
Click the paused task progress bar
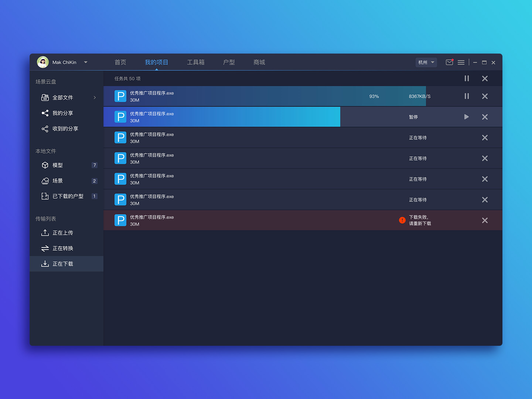point(222,117)
